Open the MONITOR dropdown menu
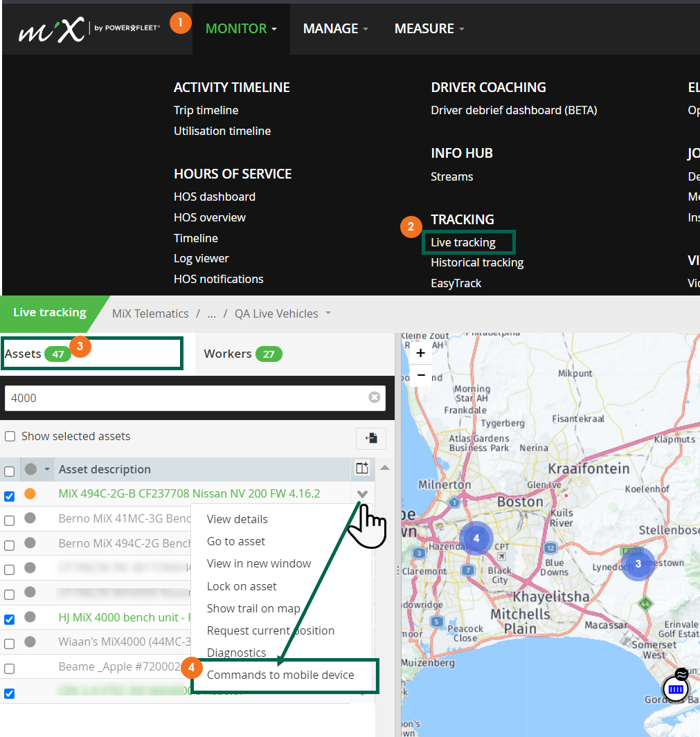The height and width of the screenshot is (737, 700). [x=241, y=28]
